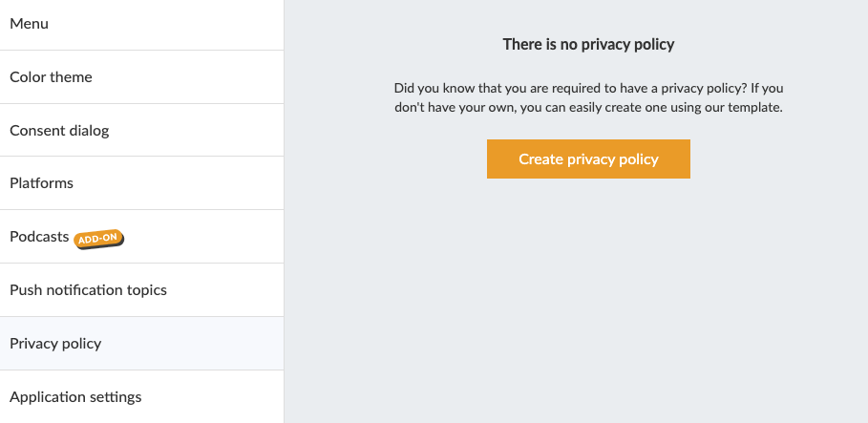Open Push notification topics
This screenshot has height=423, width=868.
coord(88,290)
